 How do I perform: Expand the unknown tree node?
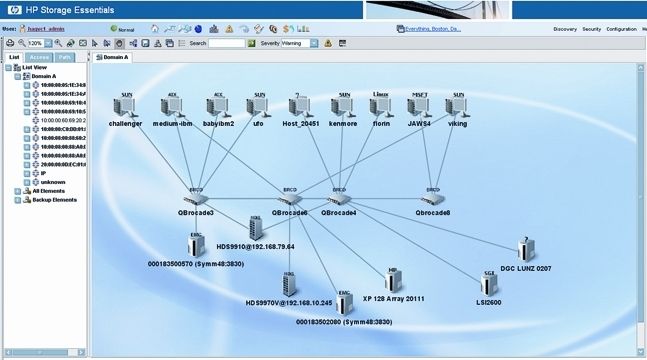(x=27, y=182)
